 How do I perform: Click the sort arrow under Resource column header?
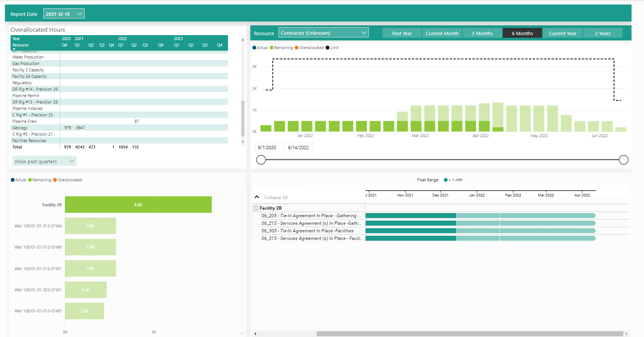14,49
